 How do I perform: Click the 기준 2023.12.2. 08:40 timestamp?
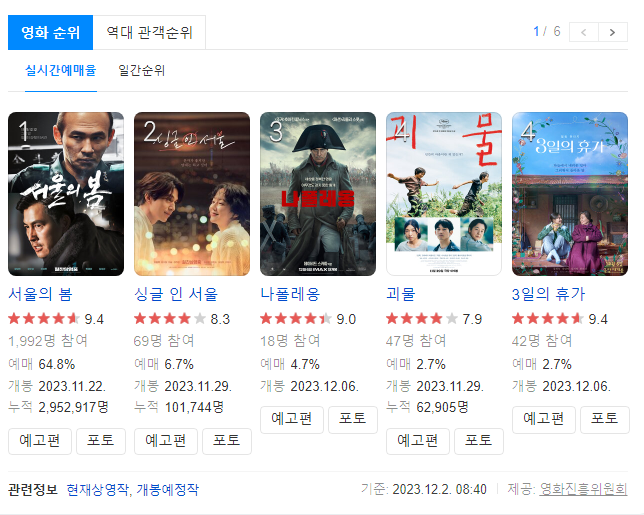point(424,489)
